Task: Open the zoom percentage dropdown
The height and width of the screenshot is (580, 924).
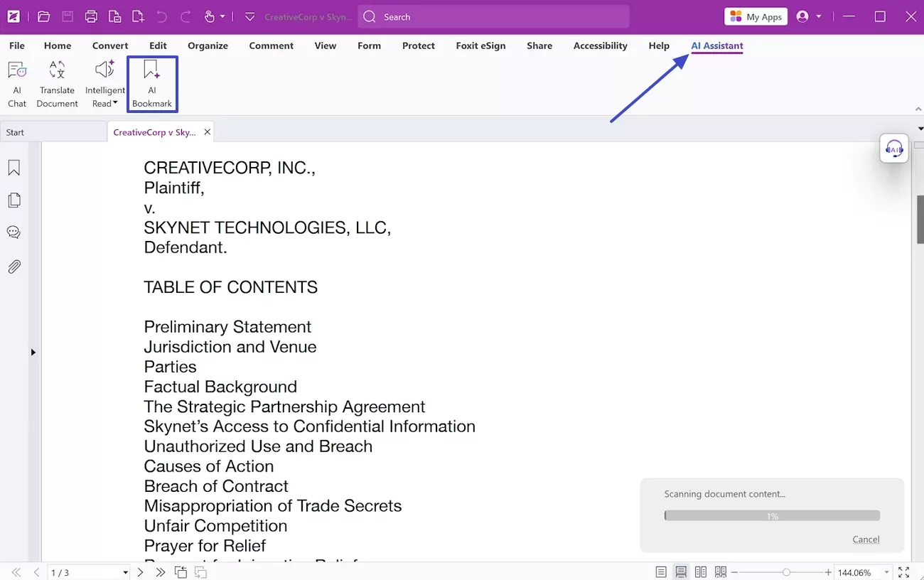Action: pos(886,571)
